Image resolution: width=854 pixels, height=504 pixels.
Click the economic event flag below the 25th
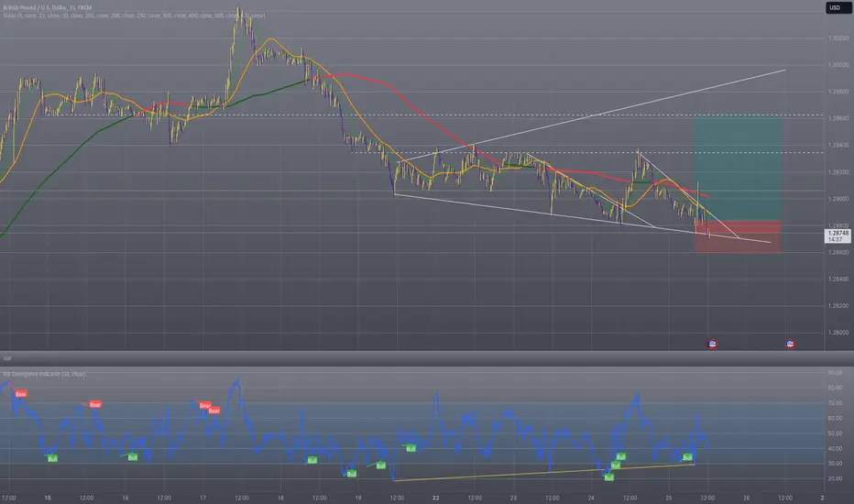[711, 344]
